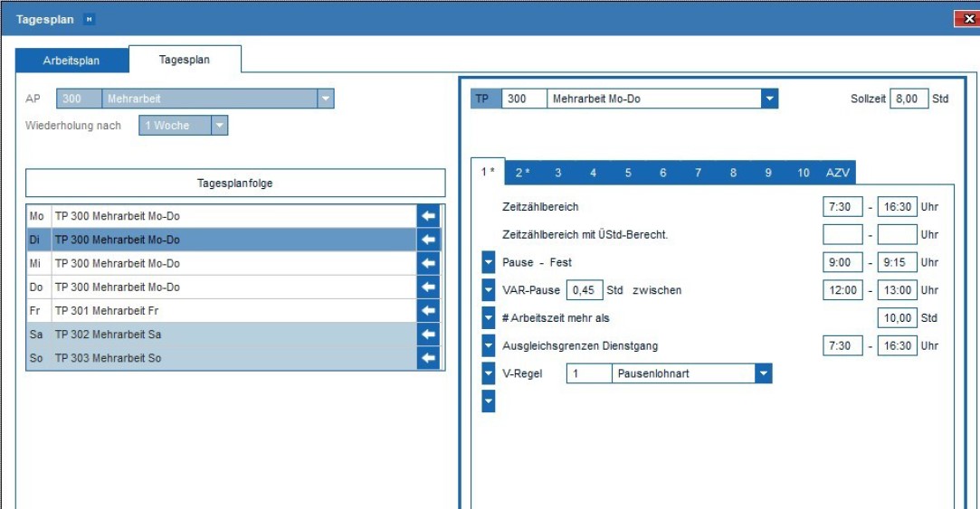The image size is (980, 509).
Task: Expand the row options for Pause - Fest
Action: click(489, 263)
